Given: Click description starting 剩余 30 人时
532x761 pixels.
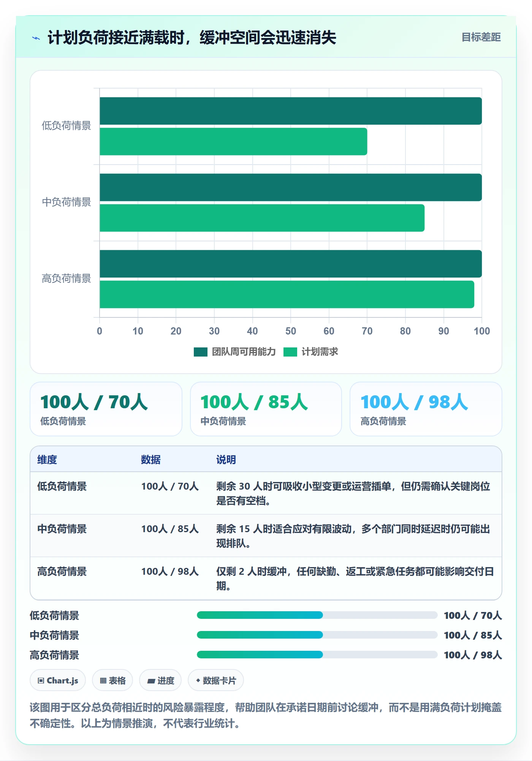Looking at the screenshot, I should pyautogui.click(x=353, y=493).
